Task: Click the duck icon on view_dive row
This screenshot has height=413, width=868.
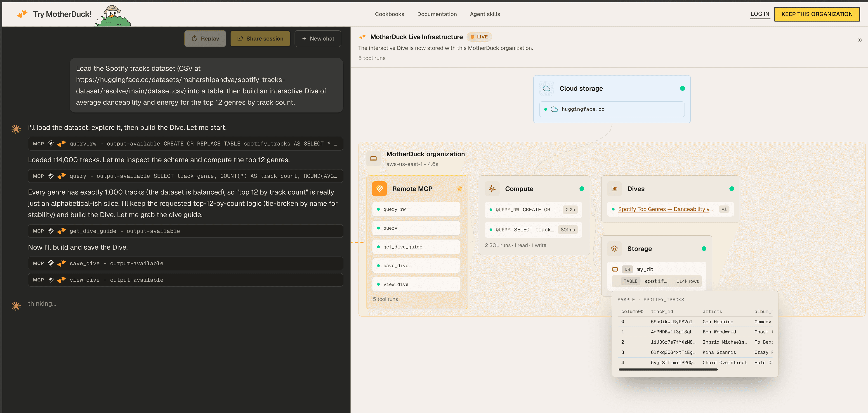Action: 61,280
